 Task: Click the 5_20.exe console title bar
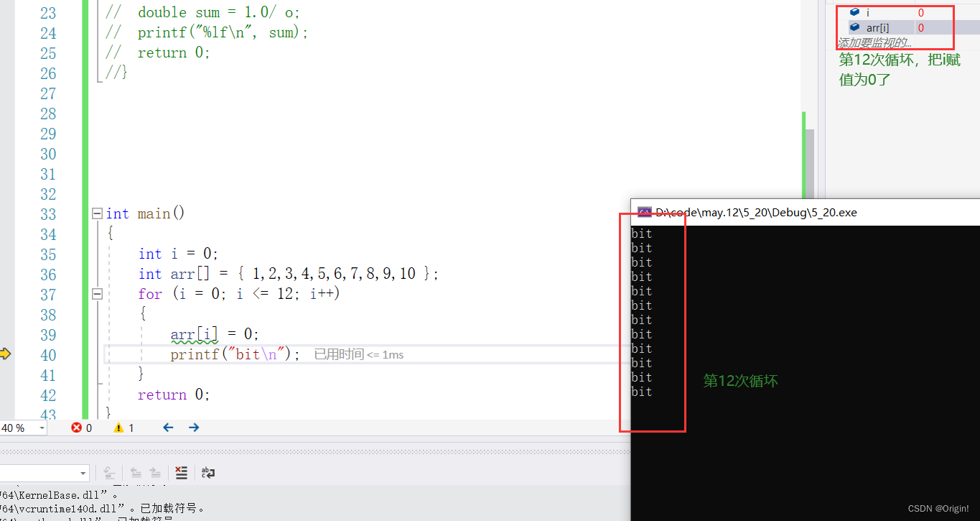tap(790, 212)
